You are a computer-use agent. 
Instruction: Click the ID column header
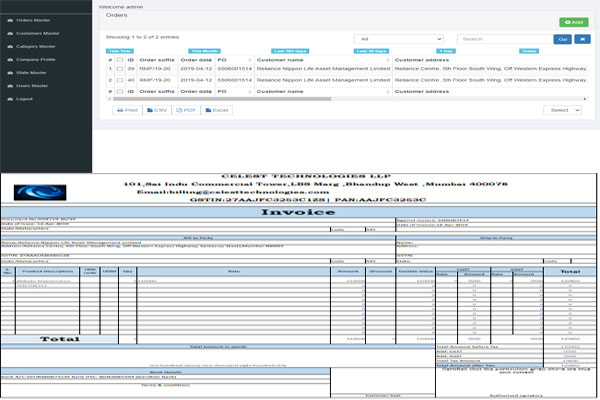click(130, 60)
